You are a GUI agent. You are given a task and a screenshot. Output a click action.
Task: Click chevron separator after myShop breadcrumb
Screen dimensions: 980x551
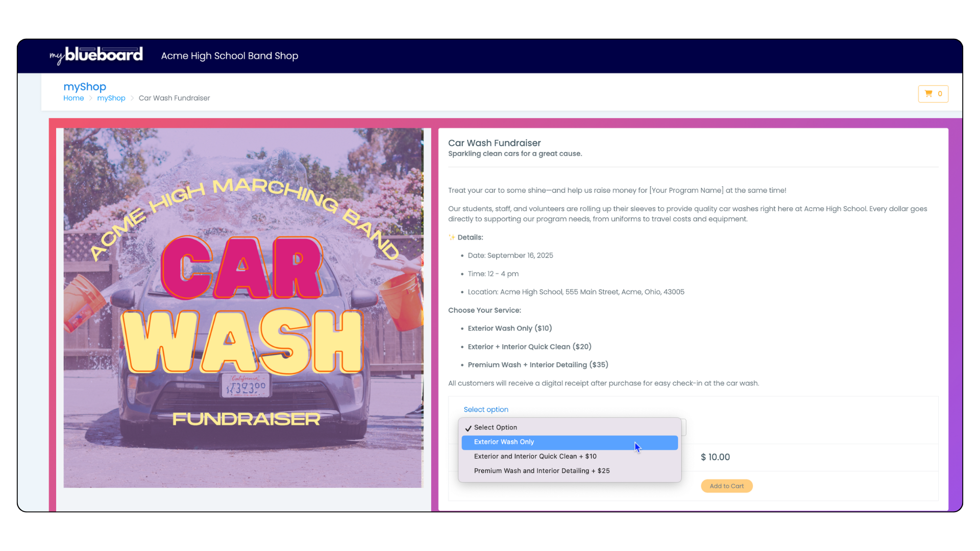tap(132, 98)
